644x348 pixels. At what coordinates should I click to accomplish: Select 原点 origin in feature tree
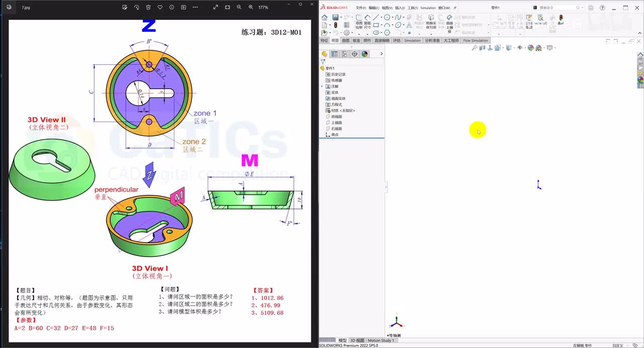coord(335,135)
